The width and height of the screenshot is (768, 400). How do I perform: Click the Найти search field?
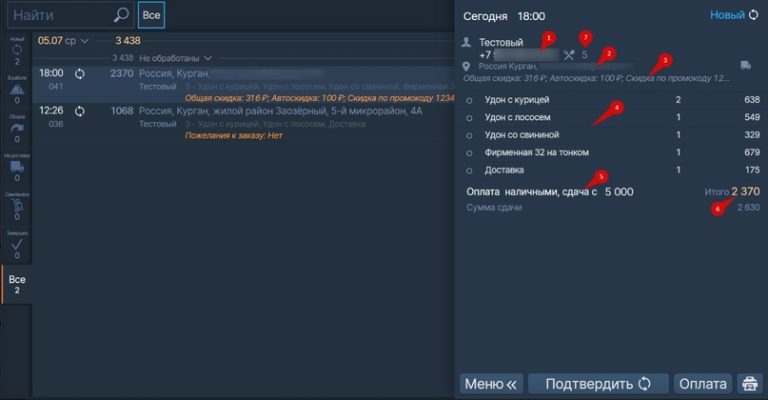[x=58, y=15]
